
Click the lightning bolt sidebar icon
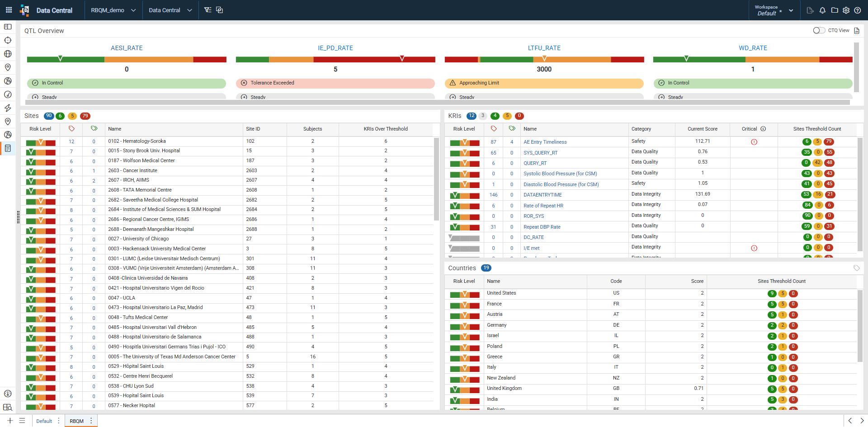8,108
